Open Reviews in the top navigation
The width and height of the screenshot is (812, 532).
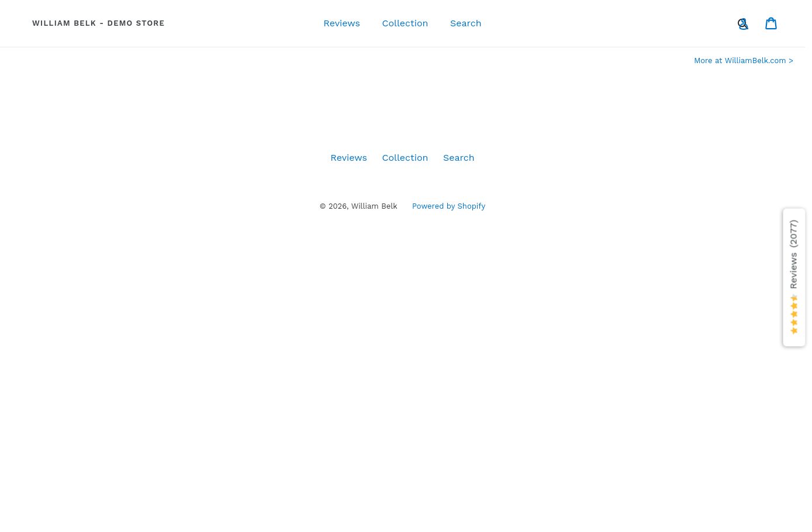(341, 23)
